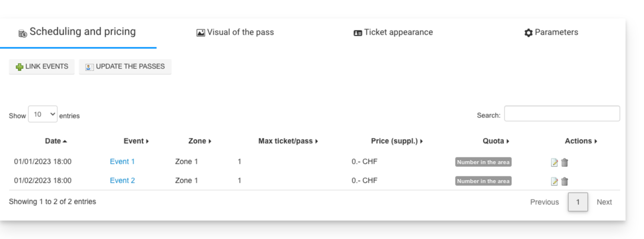Open the Visual of the pass tab
The height and width of the screenshot is (239, 644).
click(235, 32)
